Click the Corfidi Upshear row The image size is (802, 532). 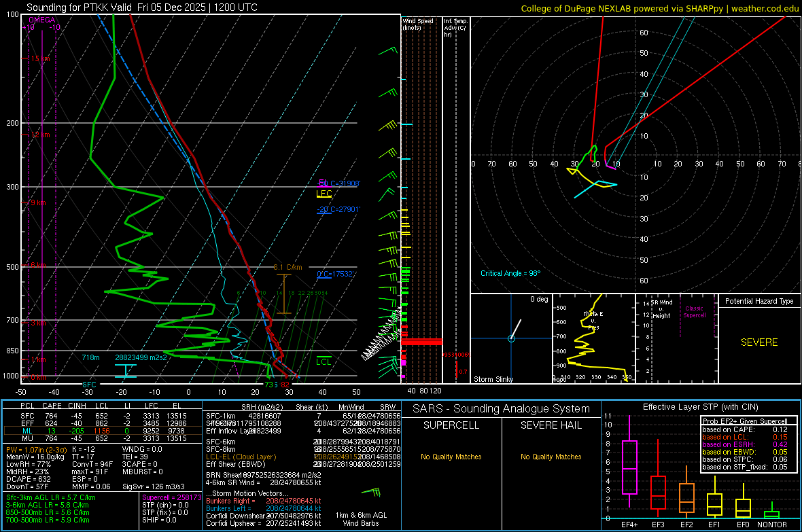(264, 523)
